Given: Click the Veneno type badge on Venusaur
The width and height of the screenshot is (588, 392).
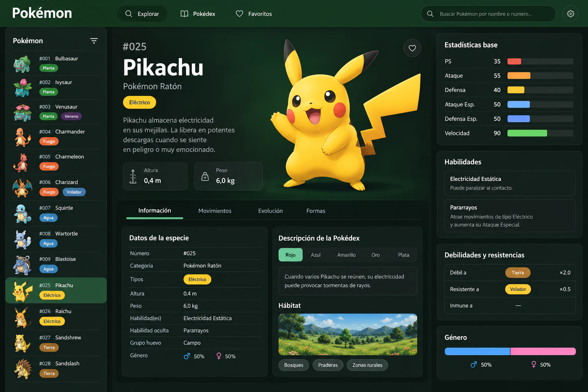Looking at the screenshot, I should (x=72, y=116).
